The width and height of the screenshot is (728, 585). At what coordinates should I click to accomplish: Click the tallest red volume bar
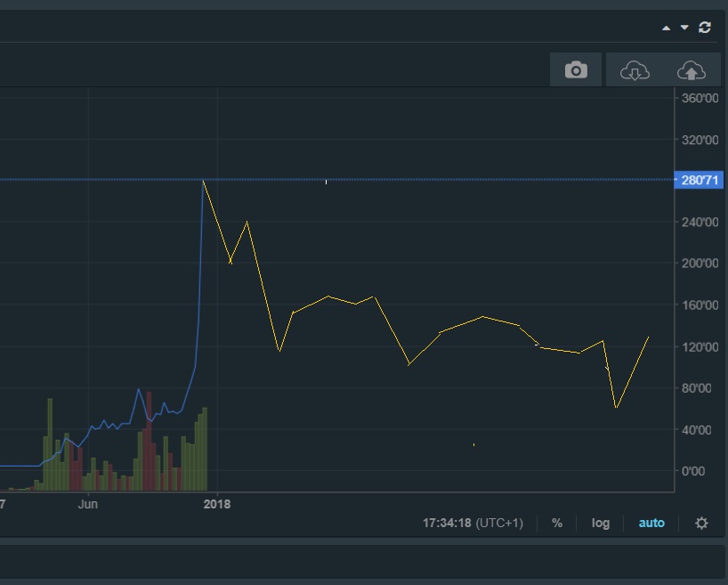click(149, 441)
